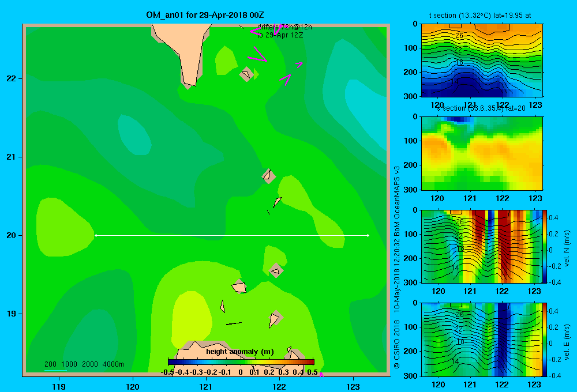Click the 0.5 value on height anomaly colorbar
This screenshot has width=577, height=392.
[x=312, y=372]
